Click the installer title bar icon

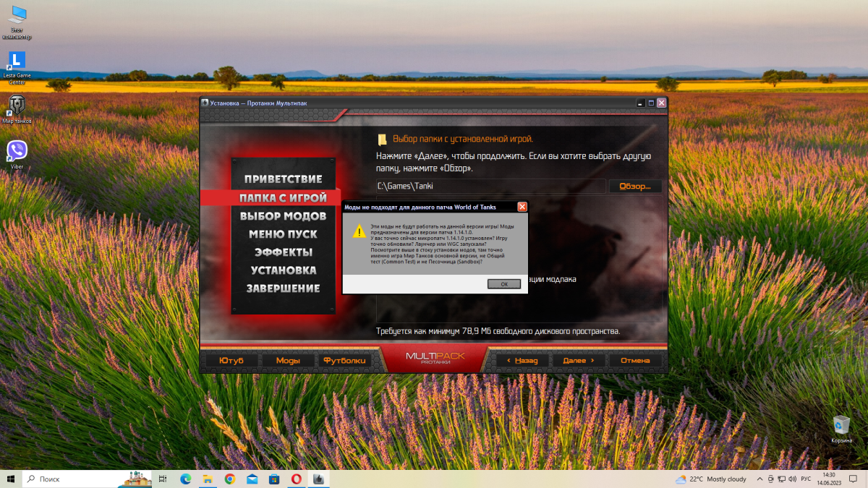[205, 103]
